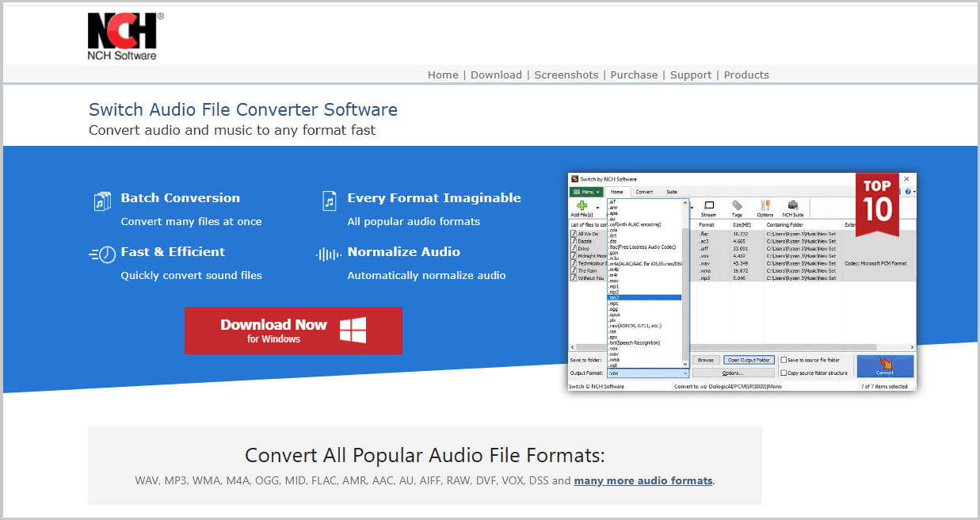
Task: Select .flac(Free Lossless Audio Codec) from the list
Action: tap(644, 247)
